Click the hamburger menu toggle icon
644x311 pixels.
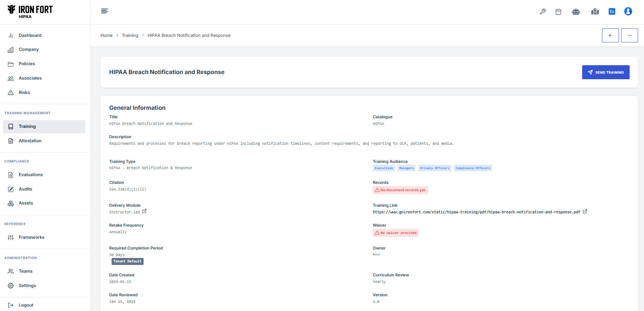click(x=105, y=11)
